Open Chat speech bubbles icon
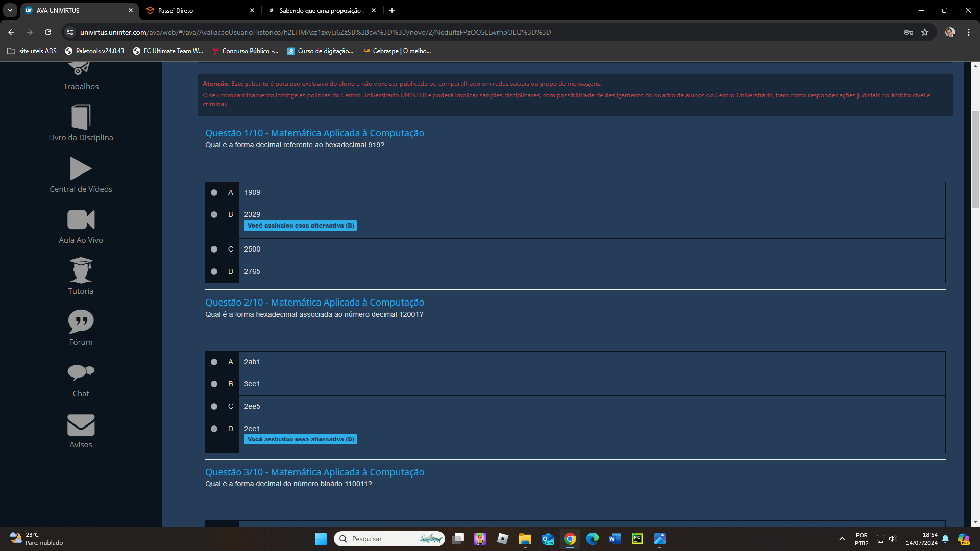The height and width of the screenshot is (551, 980). coord(81,372)
